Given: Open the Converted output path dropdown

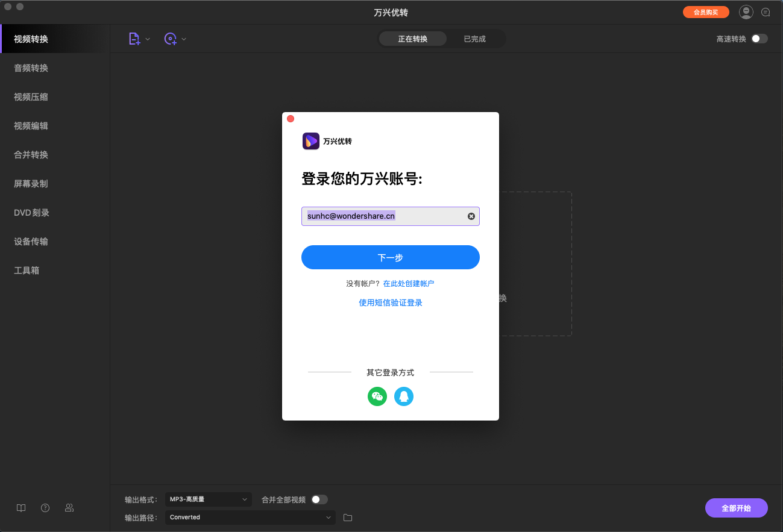Looking at the screenshot, I should [250, 517].
